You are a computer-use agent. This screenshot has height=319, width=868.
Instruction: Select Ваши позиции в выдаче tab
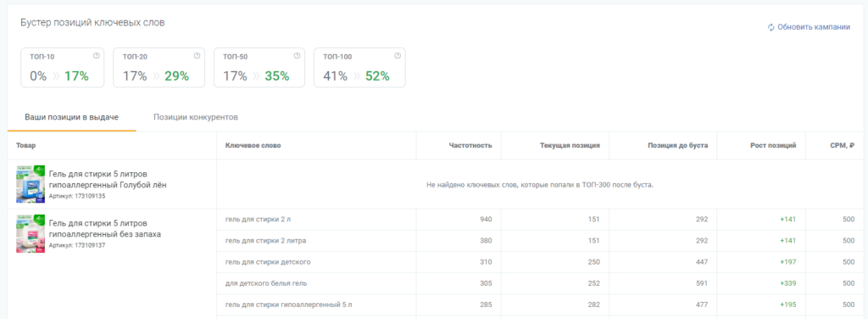(x=71, y=117)
